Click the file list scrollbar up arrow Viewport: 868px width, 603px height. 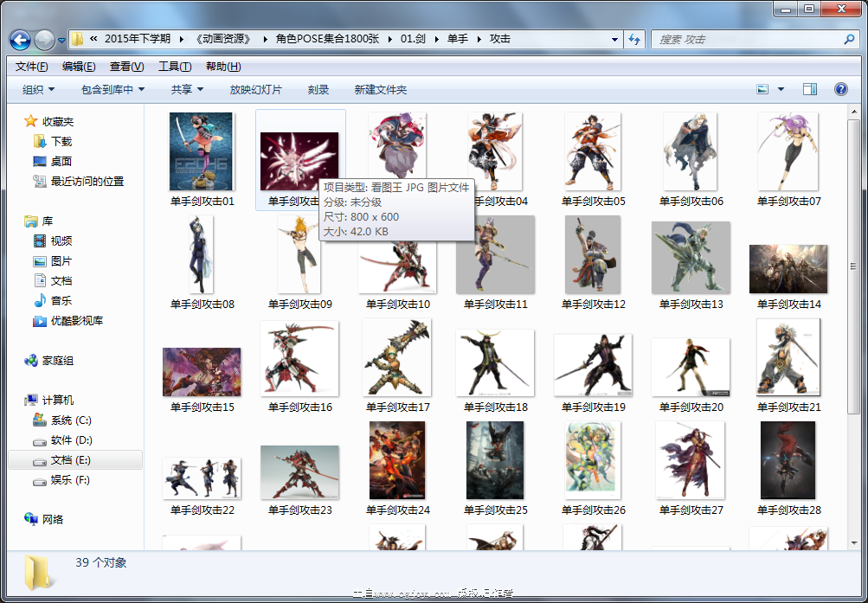[853, 112]
